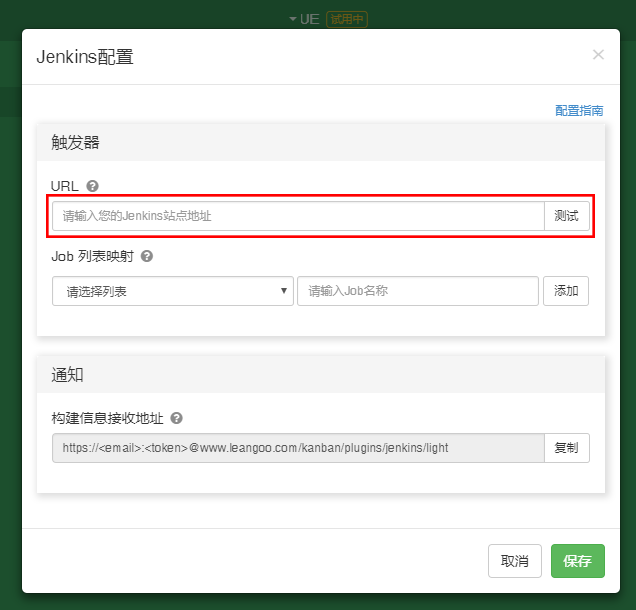Open the 配置指南 link
Image resolution: width=636 pixels, height=610 pixels.
[579, 111]
